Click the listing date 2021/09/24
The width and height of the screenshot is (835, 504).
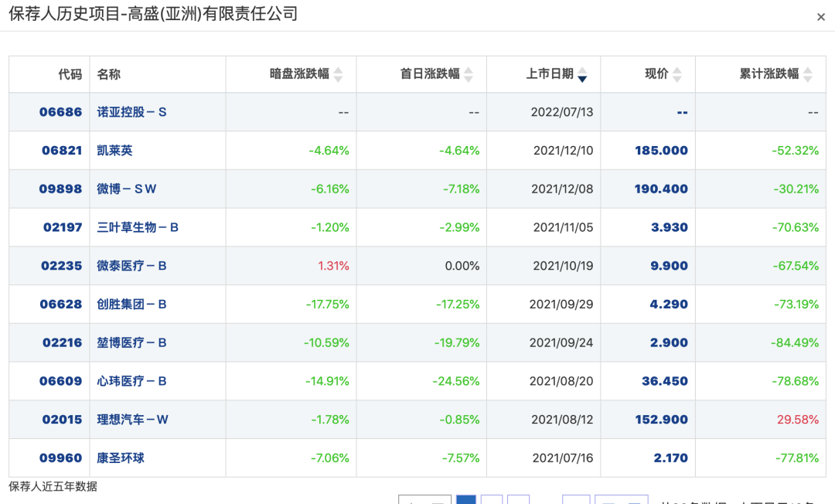pos(561,342)
